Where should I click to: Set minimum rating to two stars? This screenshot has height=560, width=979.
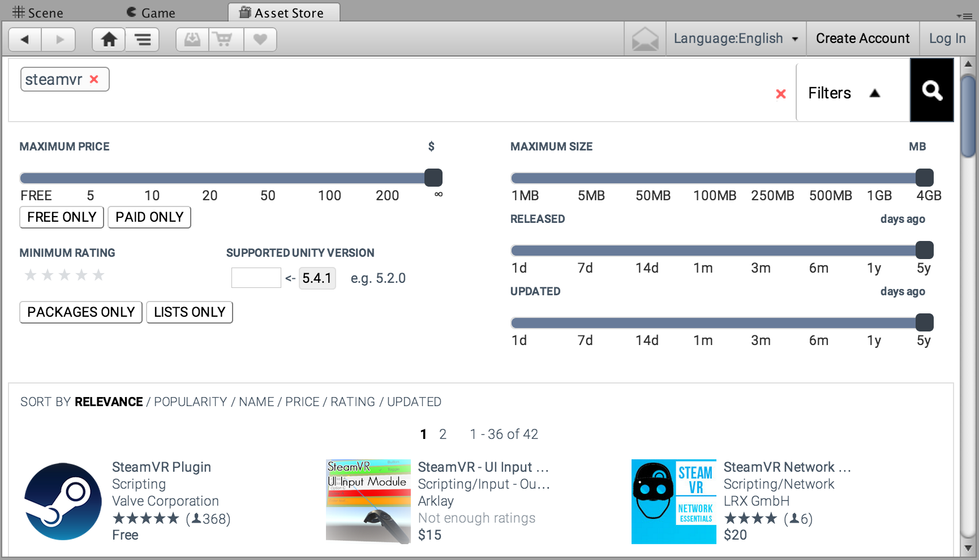tap(48, 275)
